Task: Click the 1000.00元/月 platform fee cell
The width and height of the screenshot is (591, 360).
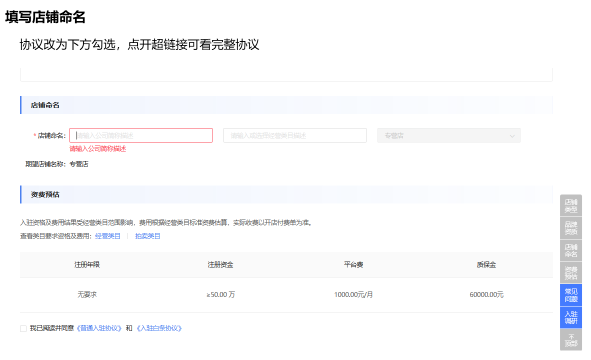Action: point(354,294)
